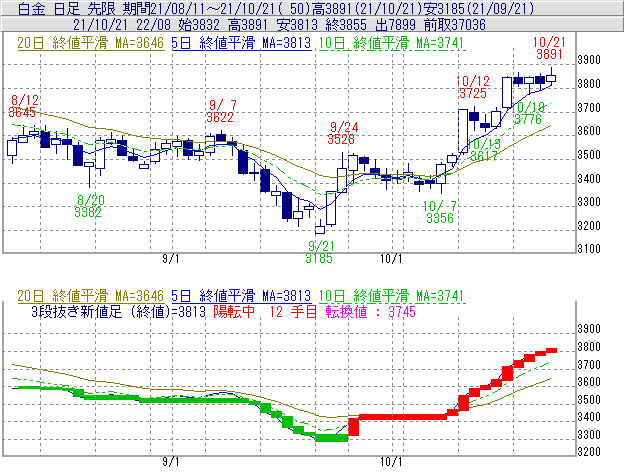Click the 3100 price axis label on candlestick chart
This screenshot has width=624, height=475.
point(589,249)
